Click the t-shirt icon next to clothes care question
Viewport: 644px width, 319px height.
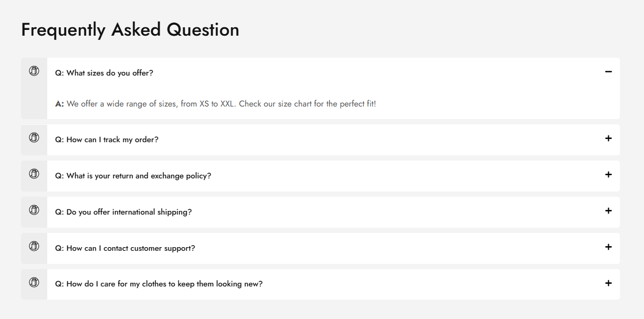(x=34, y=282)
